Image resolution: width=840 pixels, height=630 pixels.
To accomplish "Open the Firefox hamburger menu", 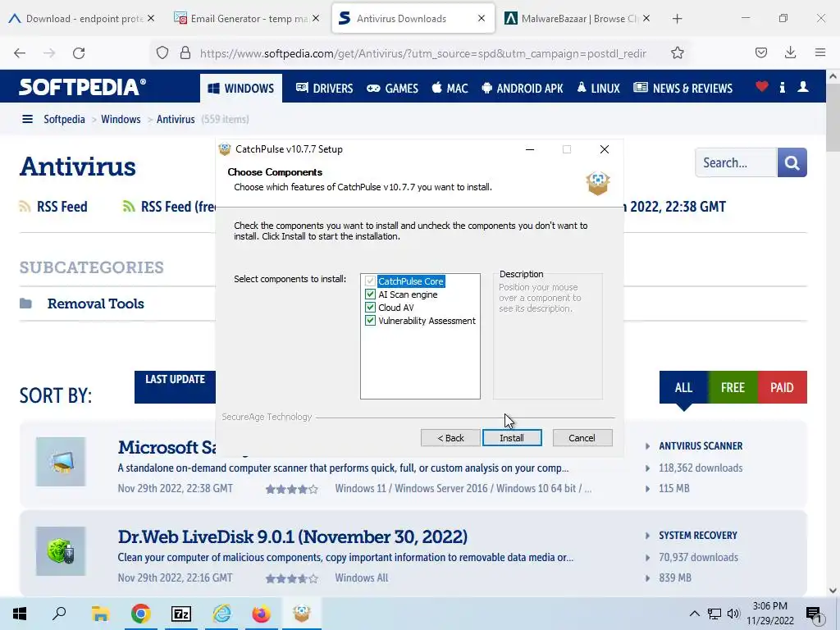I will click(820, 52).
